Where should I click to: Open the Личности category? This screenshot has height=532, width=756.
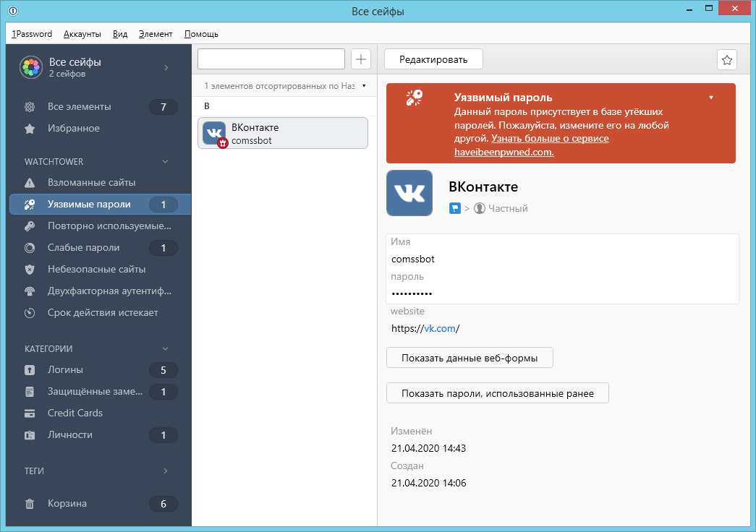click(x=99, y=435)
